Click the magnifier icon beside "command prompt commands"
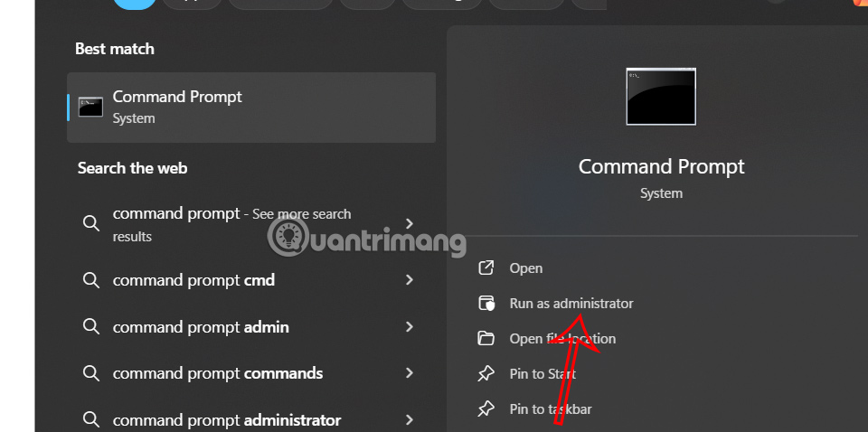This screenshot has width=868, height=432. point(90,373)
